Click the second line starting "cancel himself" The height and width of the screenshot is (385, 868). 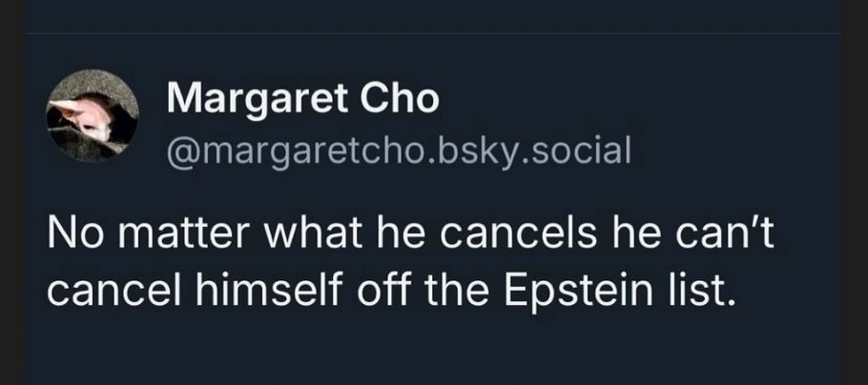[x=391, y=289]
